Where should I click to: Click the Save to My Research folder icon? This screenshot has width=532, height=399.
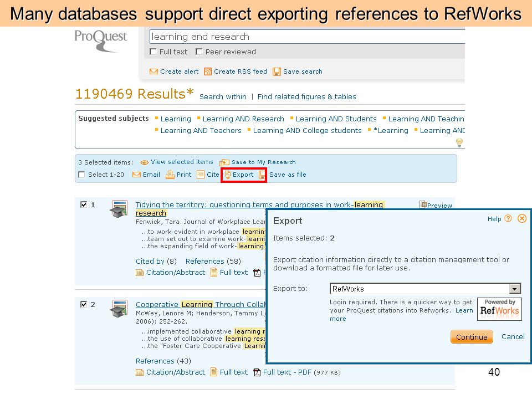coord(224,162)
